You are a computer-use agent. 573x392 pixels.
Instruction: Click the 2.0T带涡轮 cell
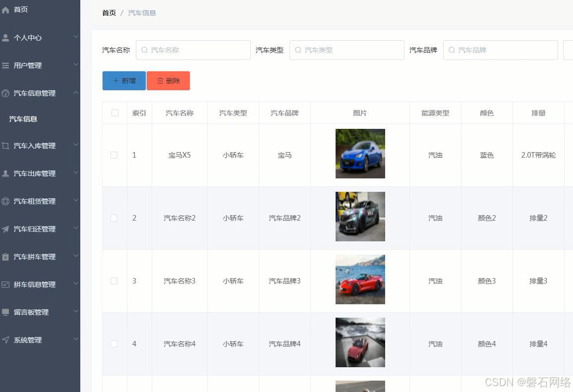click(538, 155)
